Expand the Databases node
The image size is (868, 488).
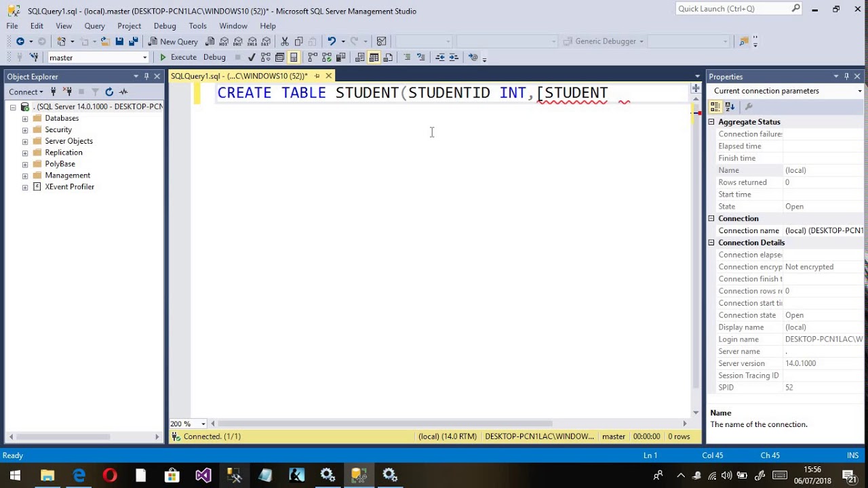(x=25, y=119)
